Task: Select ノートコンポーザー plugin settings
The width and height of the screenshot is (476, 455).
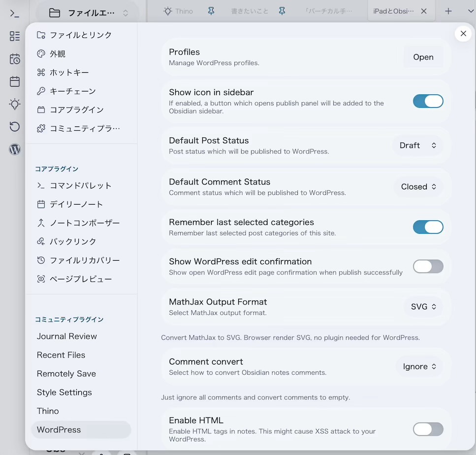Action: point(81,223)
